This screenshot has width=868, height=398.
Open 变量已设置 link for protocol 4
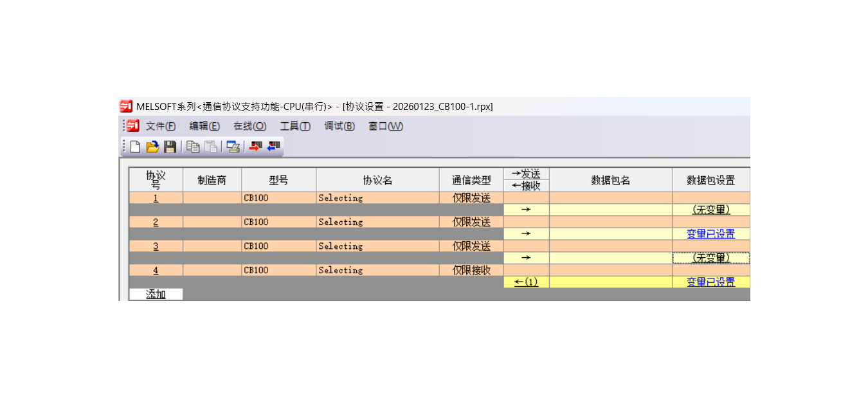click(710, 282)
